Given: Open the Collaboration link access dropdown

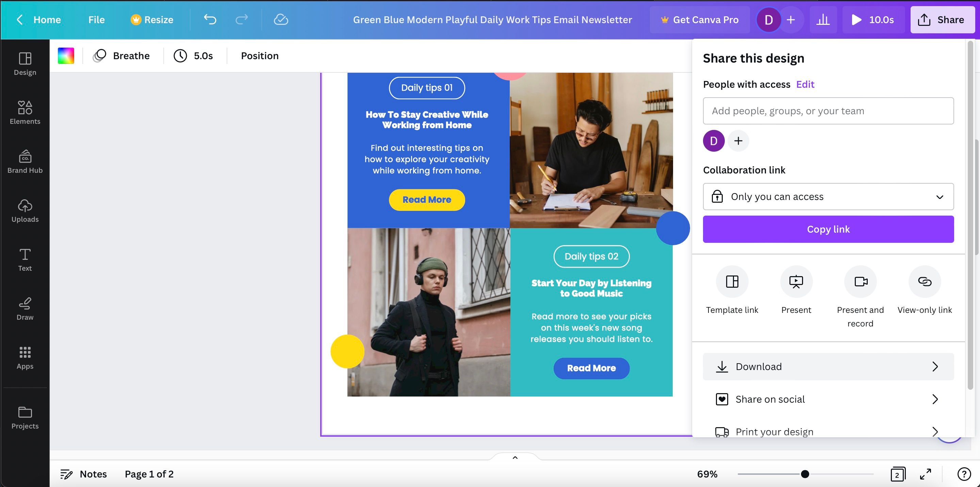Looking at the screenshot, I should tap(828, 197).
